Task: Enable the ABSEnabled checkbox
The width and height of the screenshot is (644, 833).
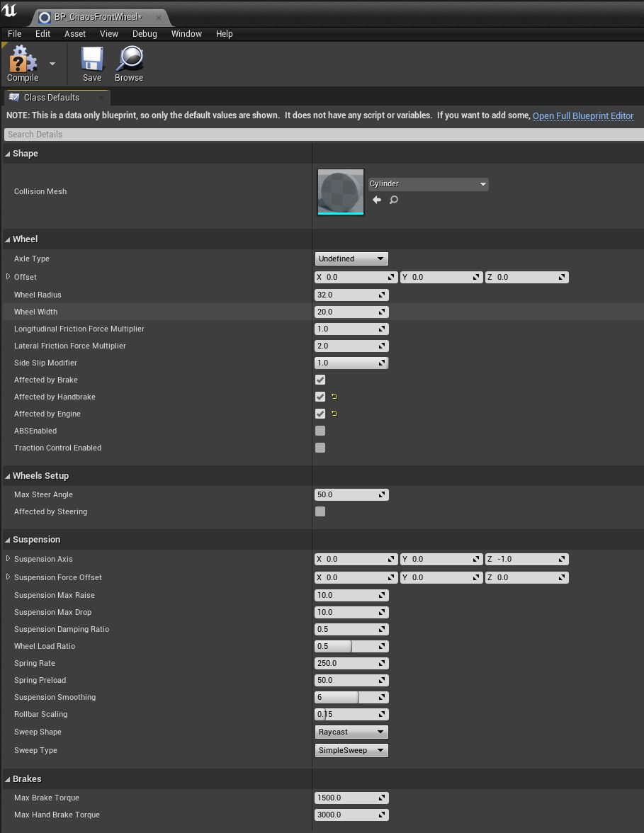Action: pos(320,431)
